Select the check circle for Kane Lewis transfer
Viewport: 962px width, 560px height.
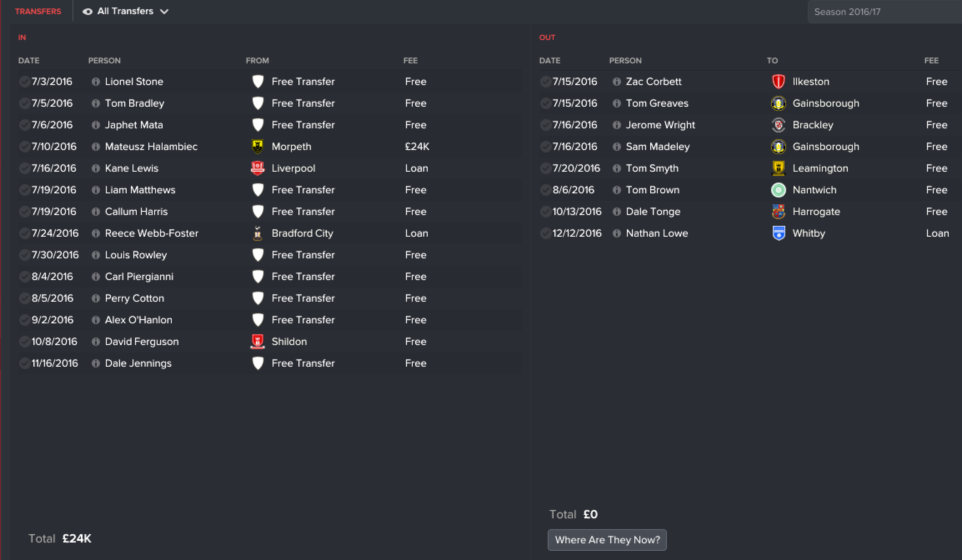25,168
